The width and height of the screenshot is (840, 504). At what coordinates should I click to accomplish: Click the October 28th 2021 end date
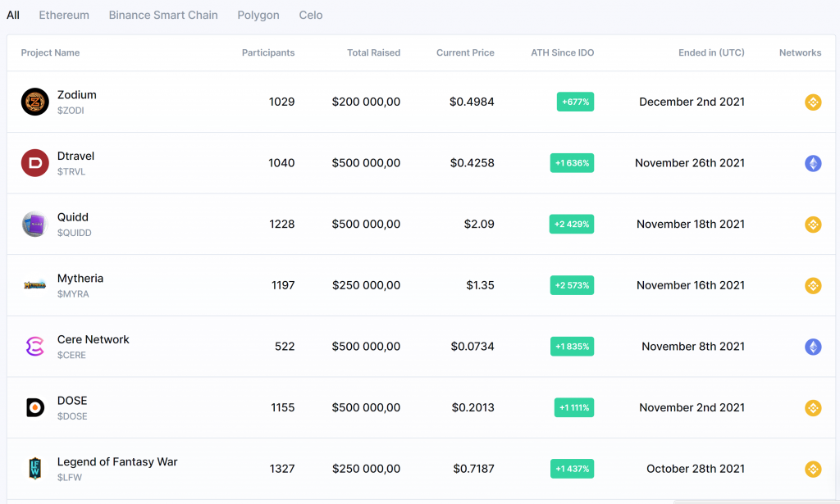[x=696, y=469]
